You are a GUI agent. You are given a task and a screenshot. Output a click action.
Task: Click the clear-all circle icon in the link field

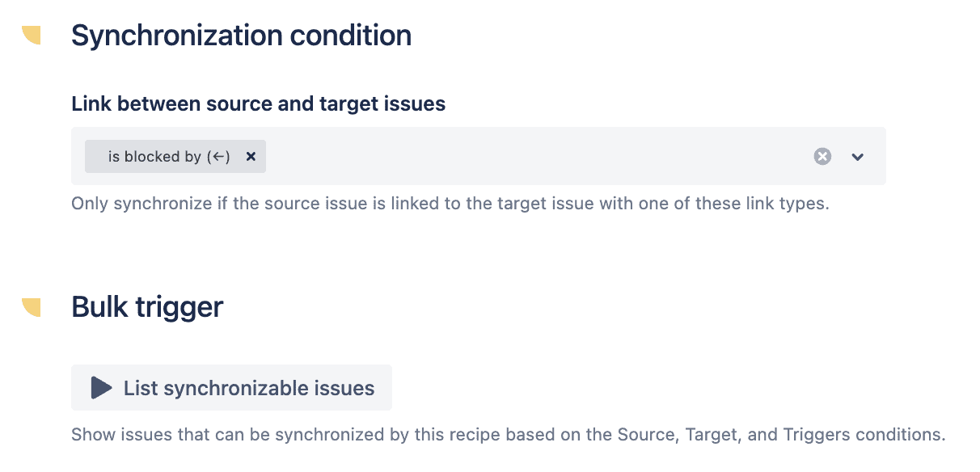click(822, 156)
